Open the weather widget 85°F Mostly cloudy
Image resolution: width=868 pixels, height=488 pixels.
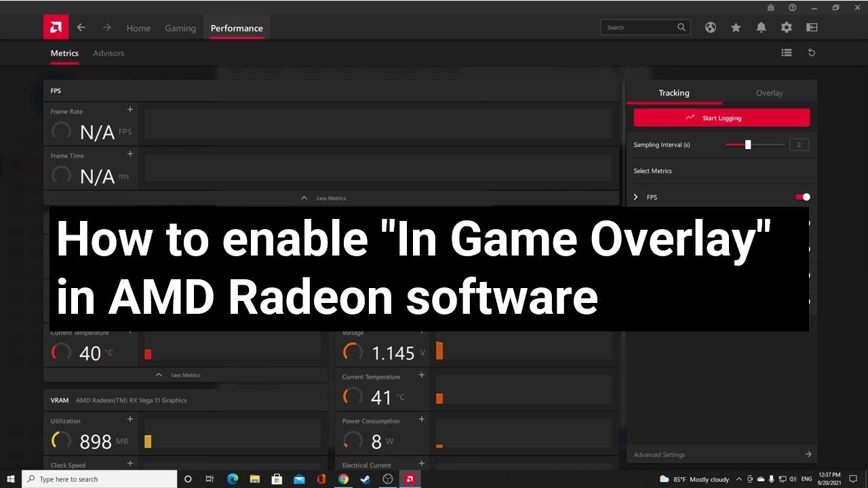click(694, 479)
